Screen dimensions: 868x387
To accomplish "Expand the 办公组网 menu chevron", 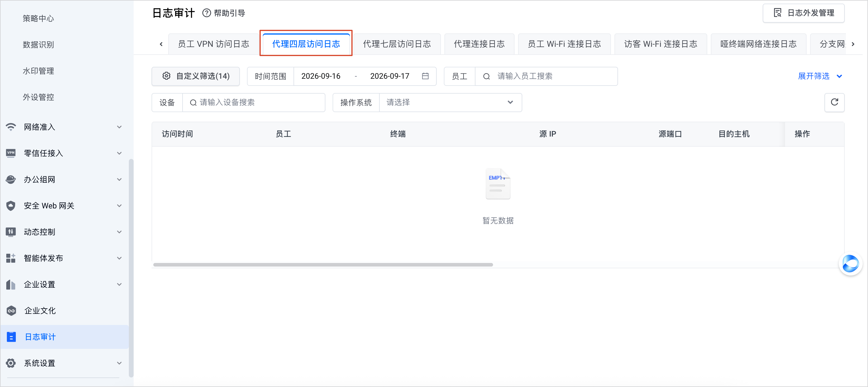I will (119, 179).
